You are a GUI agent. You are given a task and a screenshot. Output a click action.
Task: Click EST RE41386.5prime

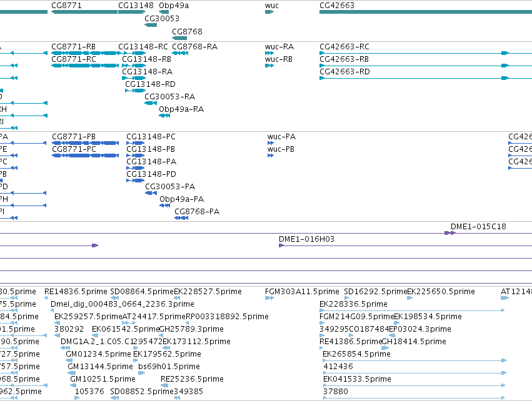pos(351,342)
